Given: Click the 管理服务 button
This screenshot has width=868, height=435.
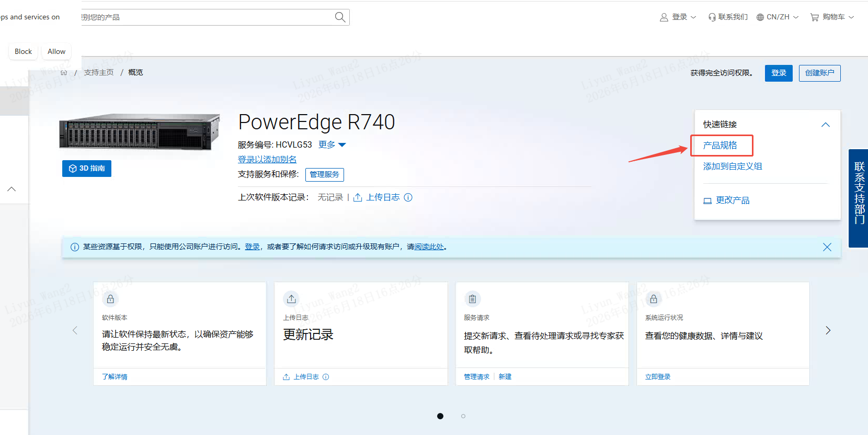Looking at the screenshot, I should coord(325,175).
